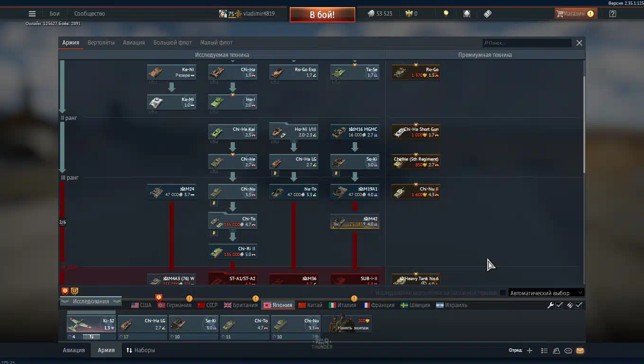
Task: Click the Поиск search field
Action: (x=527, y=43)
